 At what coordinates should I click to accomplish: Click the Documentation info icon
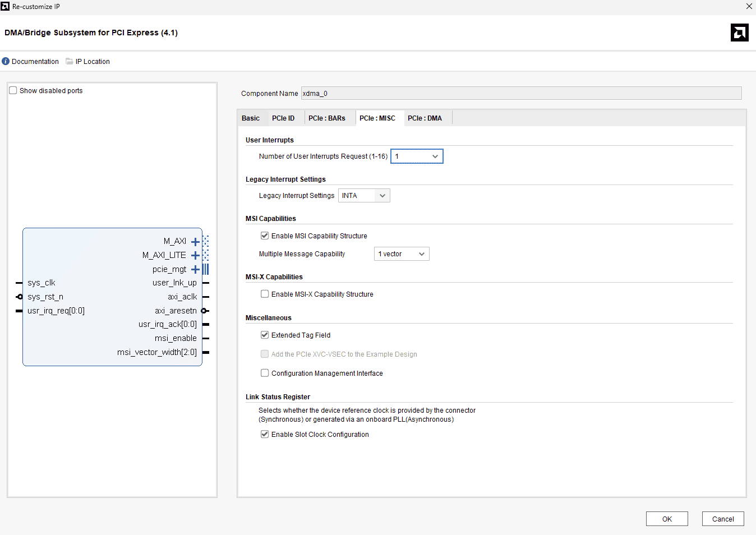tap(6, 62)
